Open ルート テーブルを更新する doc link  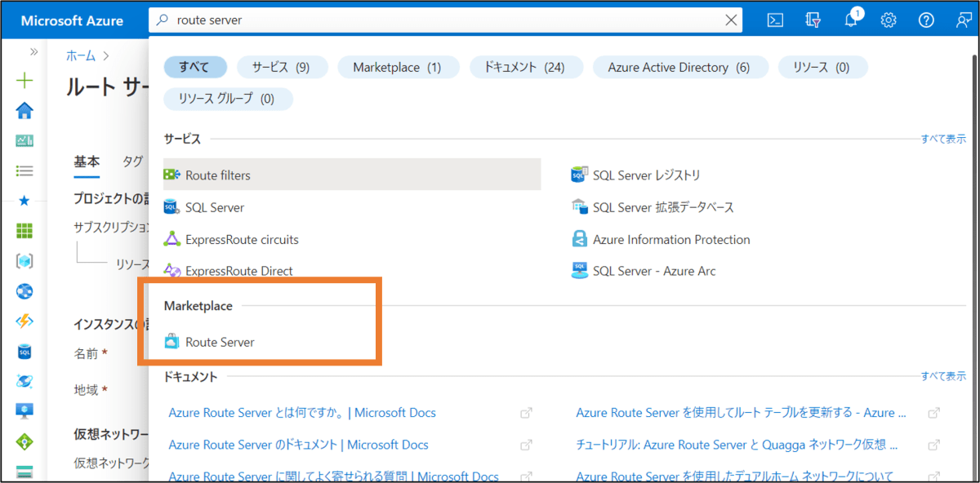[741, 413]
